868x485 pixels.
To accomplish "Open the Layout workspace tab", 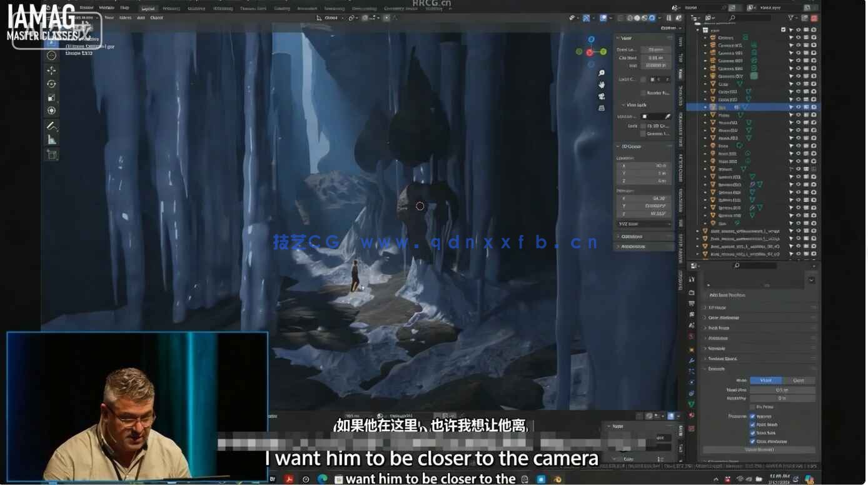I will [148, 8].
